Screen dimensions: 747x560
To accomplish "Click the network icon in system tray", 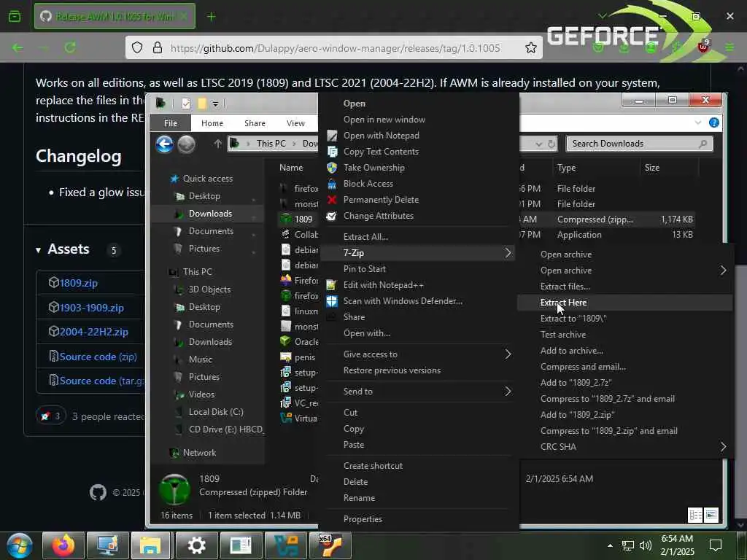I will click(x=628, y=545).
